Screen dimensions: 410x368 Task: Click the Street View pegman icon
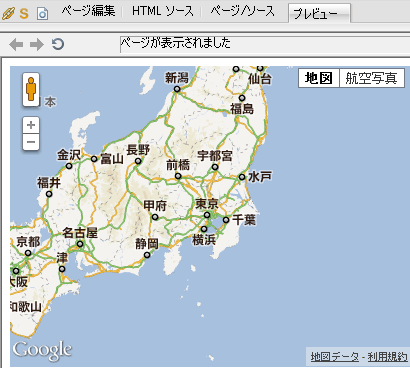tap(31, 89)
